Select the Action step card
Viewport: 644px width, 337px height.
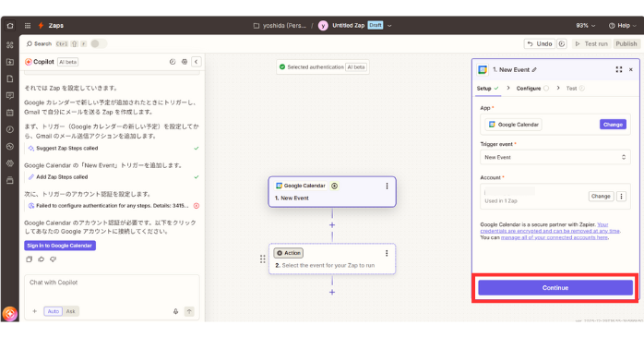[332, 259]
